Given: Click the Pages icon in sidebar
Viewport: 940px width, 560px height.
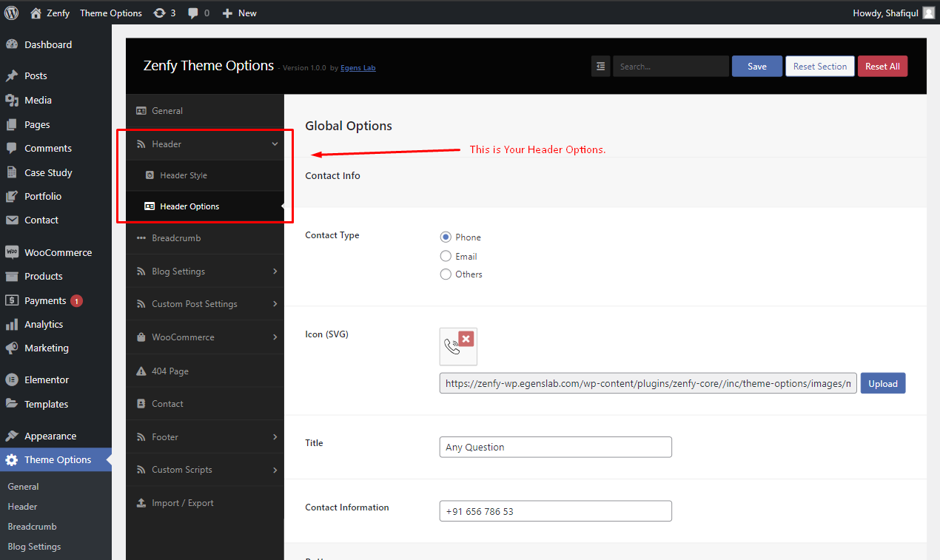Looking at the screenshot, I should (x=12, y=124).
